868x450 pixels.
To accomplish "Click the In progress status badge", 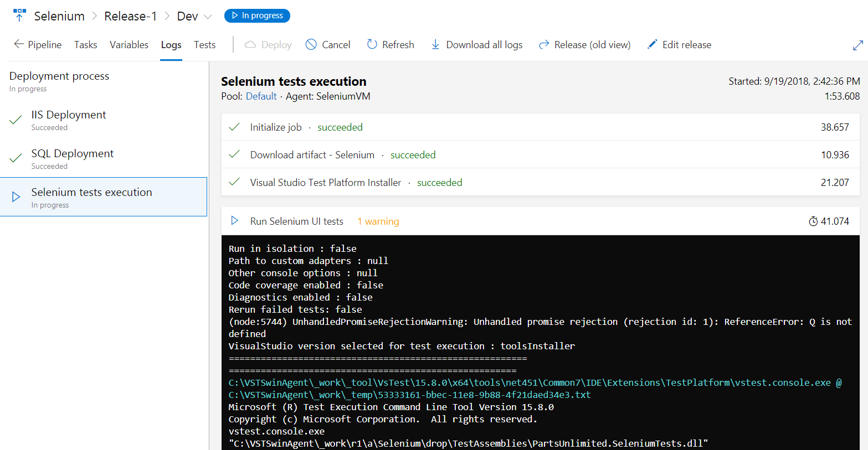I will coord(257,15).
